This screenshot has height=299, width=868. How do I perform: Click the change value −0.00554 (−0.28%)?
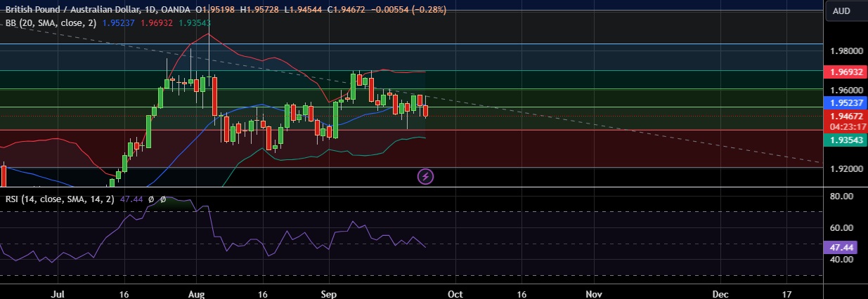coord(408,10)
